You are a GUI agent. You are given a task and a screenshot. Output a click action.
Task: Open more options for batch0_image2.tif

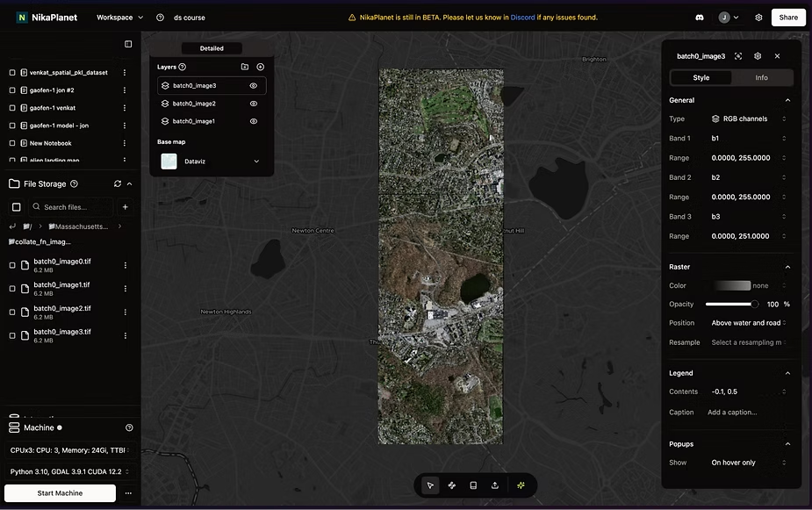pos(126,312)
